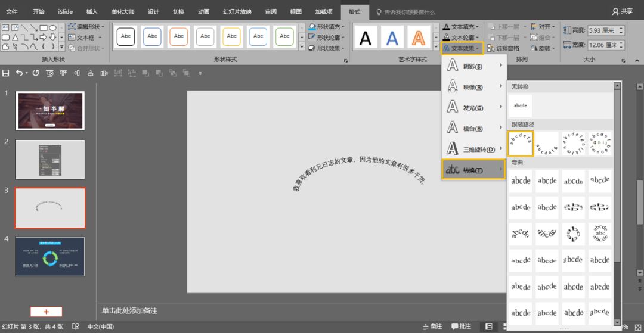Open the 对齐 align dropdown
The height and width of the screenshot is (333, 644).
coord(544,27)
